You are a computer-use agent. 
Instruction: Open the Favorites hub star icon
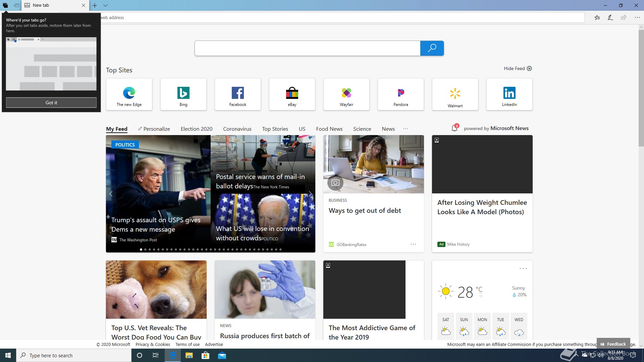(597, 17)
